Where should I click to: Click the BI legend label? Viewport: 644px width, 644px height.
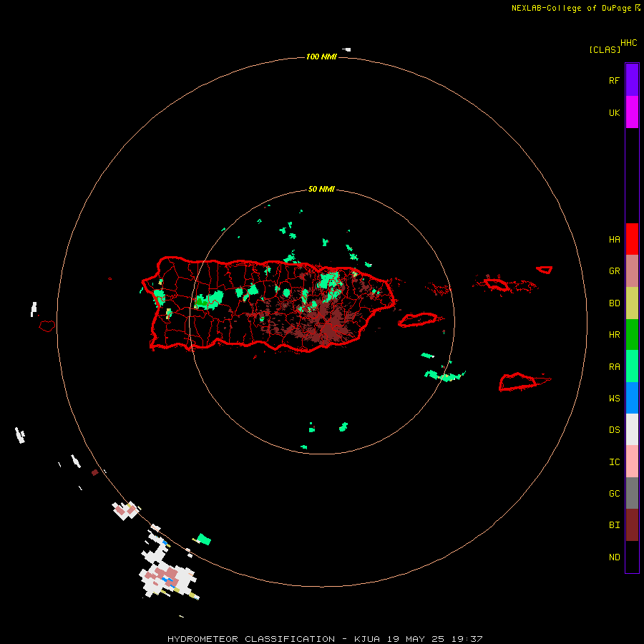614,525
